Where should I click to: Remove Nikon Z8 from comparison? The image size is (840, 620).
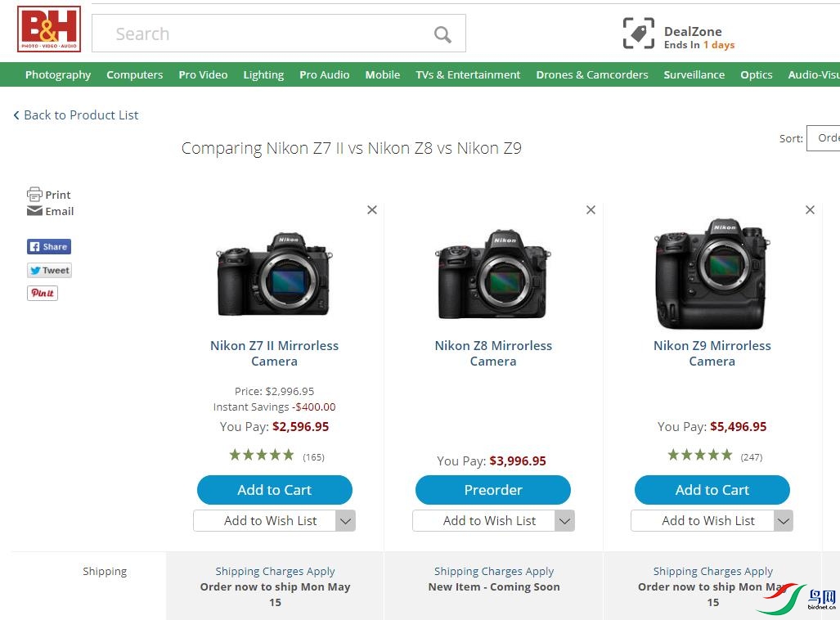point(591,210)
